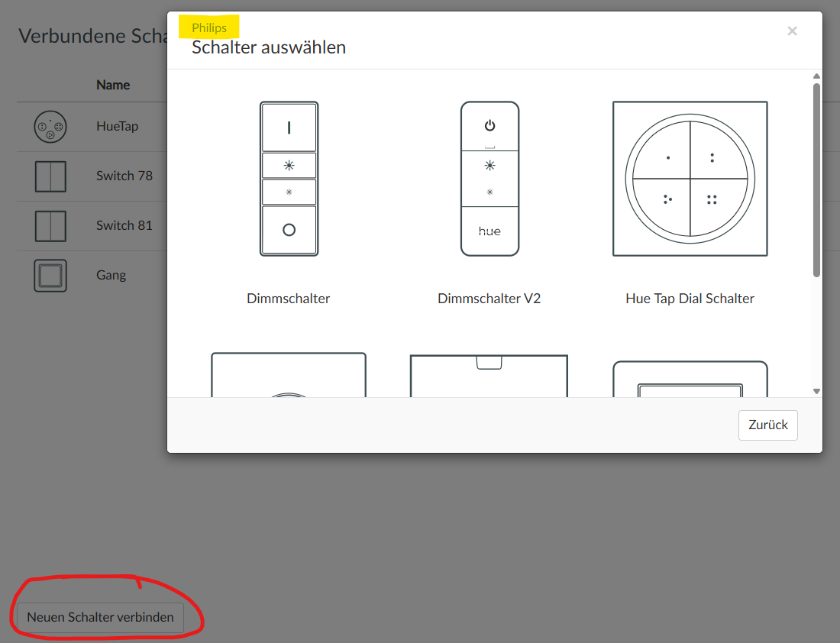840x643 pixels.
Task: Select the partially visible bottom-middle switch thumbnail
Action: point(489,376)
